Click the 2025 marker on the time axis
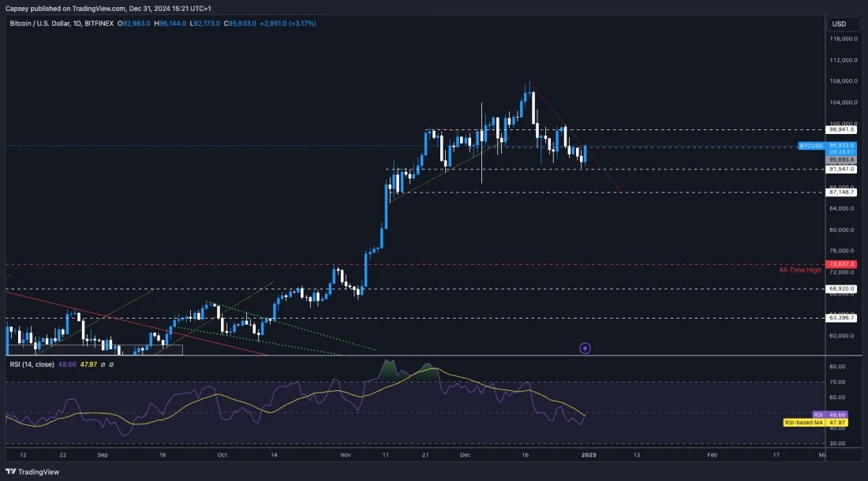 tap(589, 455)
